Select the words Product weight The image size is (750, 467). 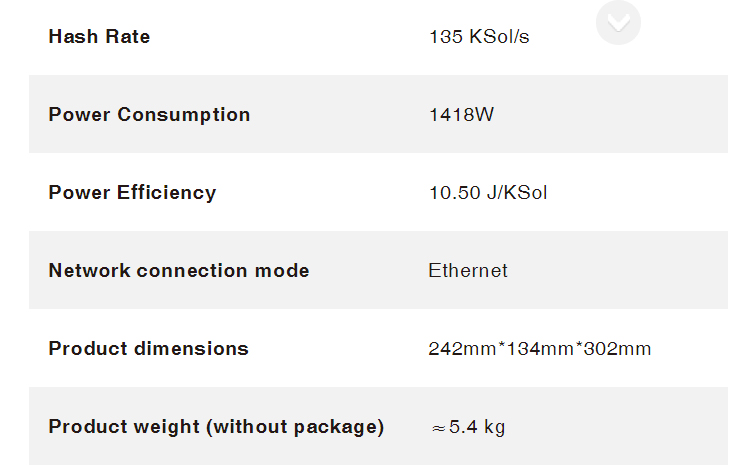[x=124, y=427]
